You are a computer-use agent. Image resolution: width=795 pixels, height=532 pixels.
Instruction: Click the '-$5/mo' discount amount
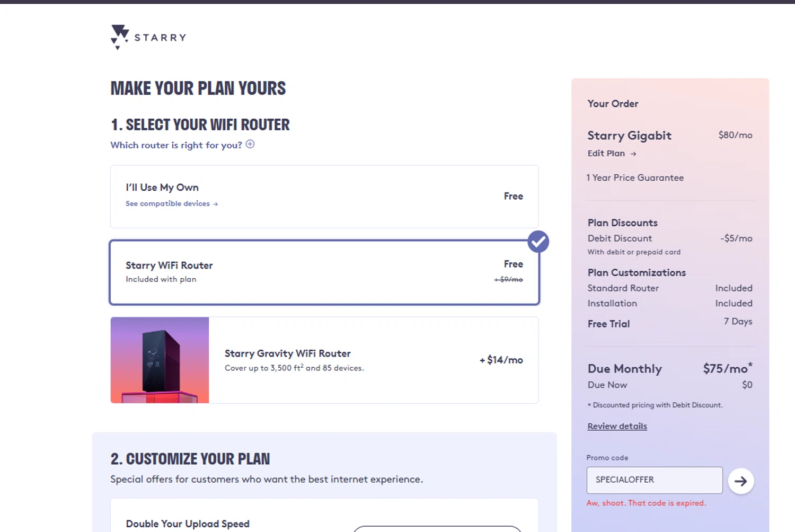736,238
